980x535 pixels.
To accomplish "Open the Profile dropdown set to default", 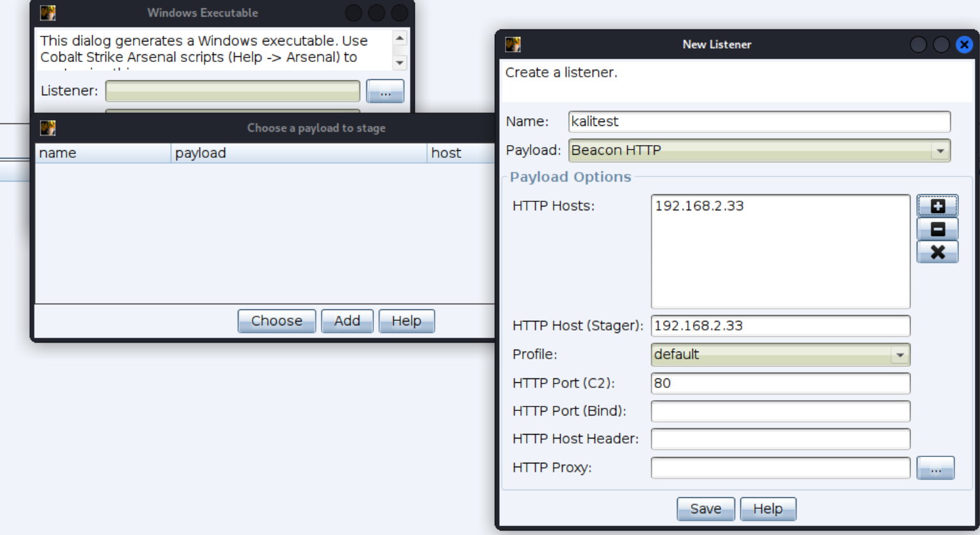I will point(780,354).
